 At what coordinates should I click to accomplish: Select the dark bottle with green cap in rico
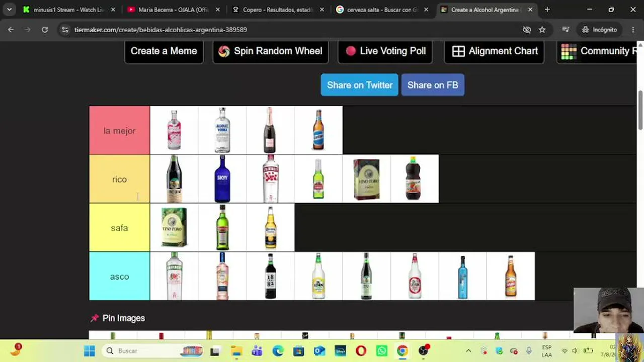(415, 179)
